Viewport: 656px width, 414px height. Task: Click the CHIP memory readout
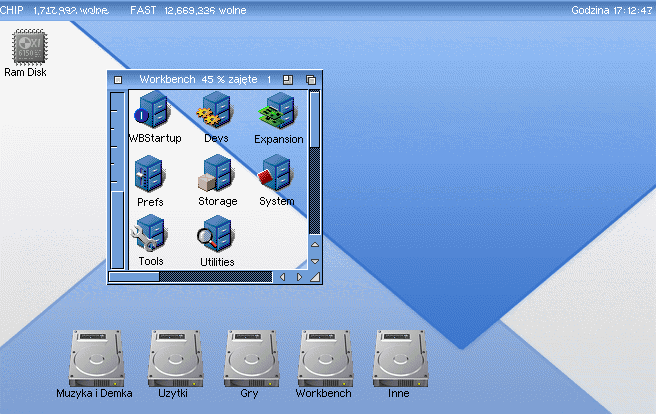pyautogui.click(x=54, y=10)
